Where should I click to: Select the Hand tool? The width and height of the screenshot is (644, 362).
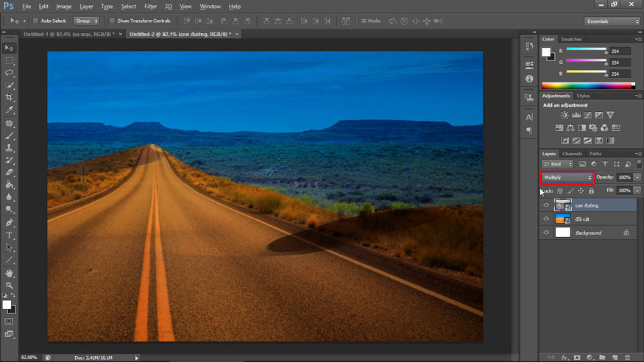tap(10, 272)
